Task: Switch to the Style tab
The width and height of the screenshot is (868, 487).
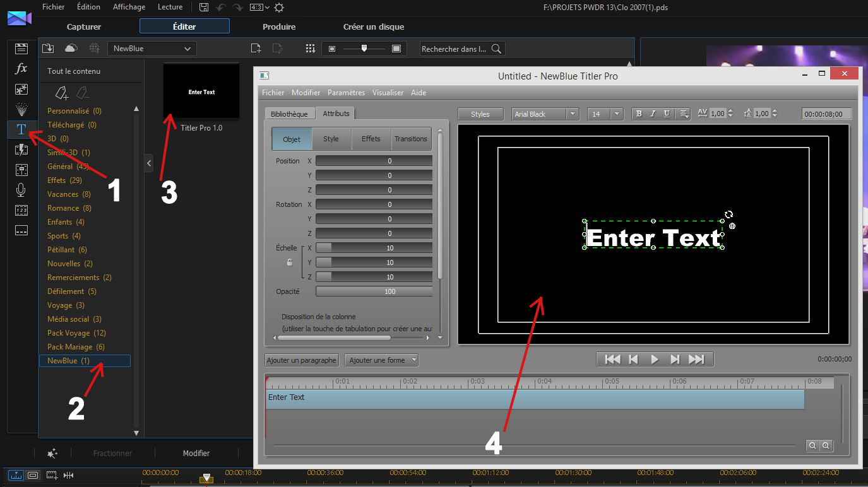Action: tap(331, 139)
